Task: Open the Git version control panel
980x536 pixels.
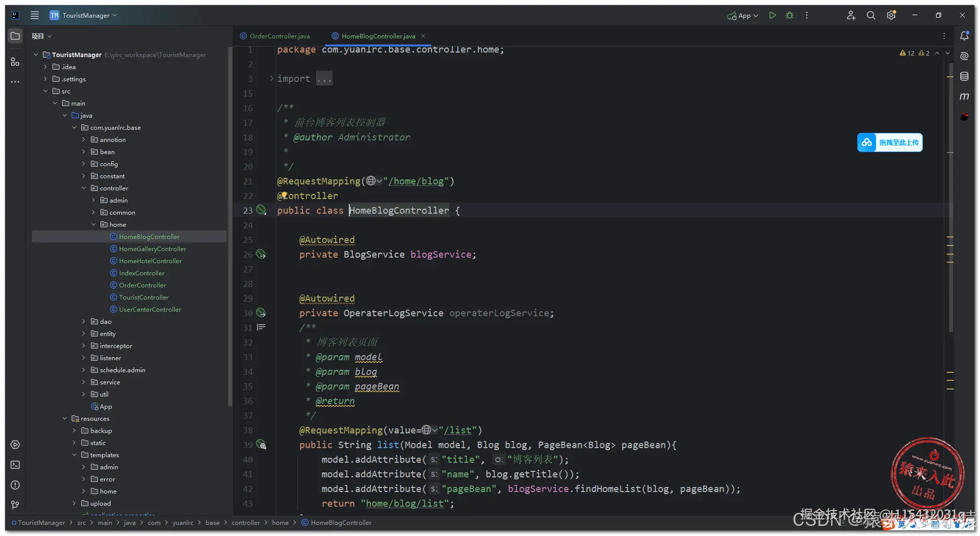Action: (15, 505)
